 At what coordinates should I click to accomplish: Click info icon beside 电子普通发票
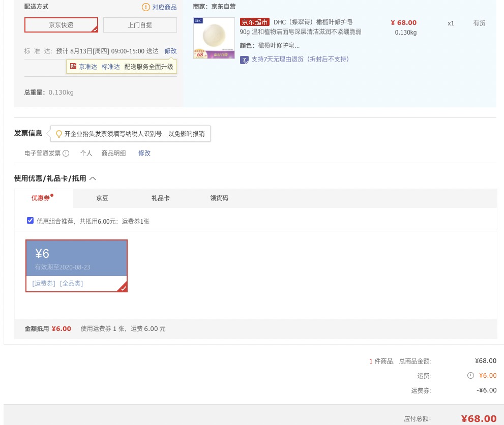coord(66,153)
